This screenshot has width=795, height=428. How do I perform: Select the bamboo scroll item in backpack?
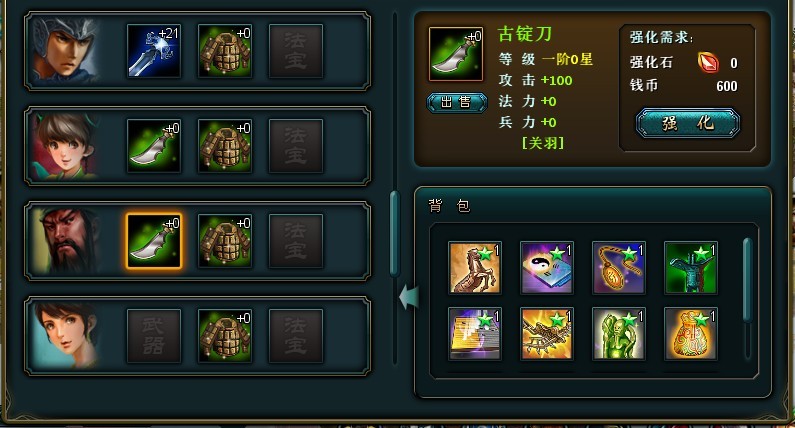[475, 334]
